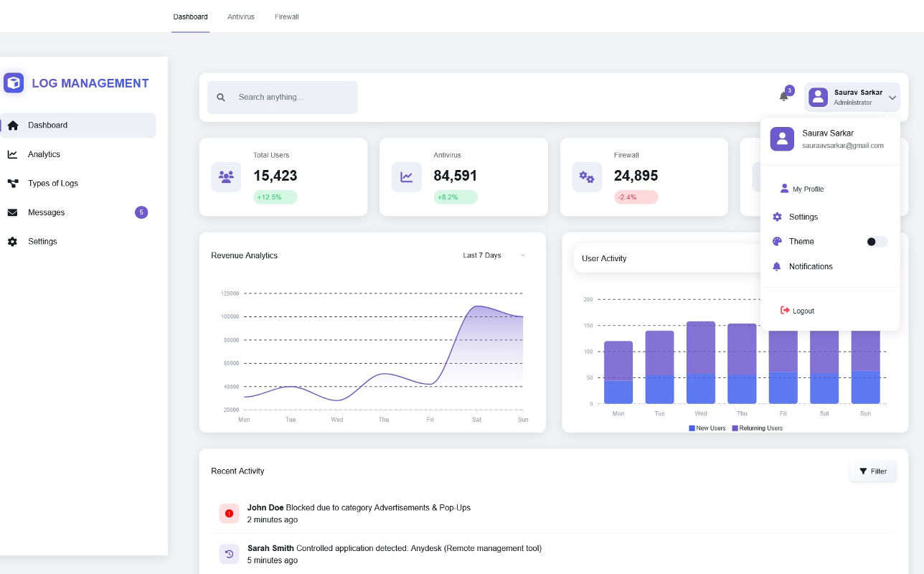This screenshot has height=574, width=924.
Task: Click the Firewall gears icon
Action: 587,177
